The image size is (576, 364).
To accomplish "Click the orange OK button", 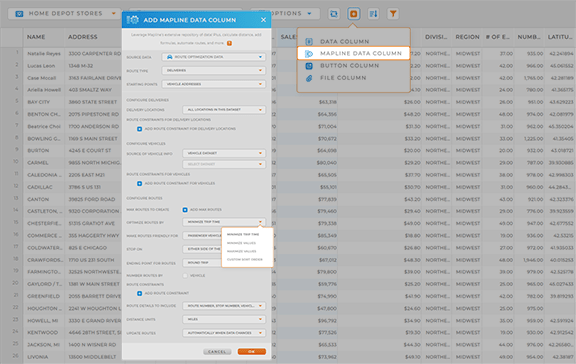I will (x=252, y=352).
